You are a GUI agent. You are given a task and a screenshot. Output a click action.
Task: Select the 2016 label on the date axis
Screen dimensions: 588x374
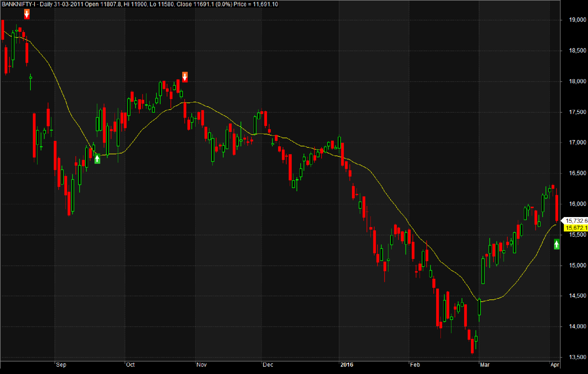[x=347, y=365]
